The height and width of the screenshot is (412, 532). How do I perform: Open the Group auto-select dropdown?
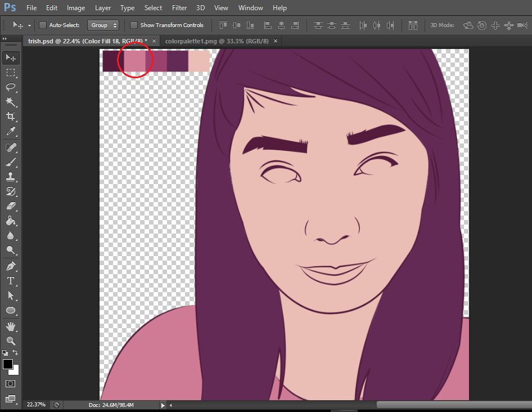(103, 25)
